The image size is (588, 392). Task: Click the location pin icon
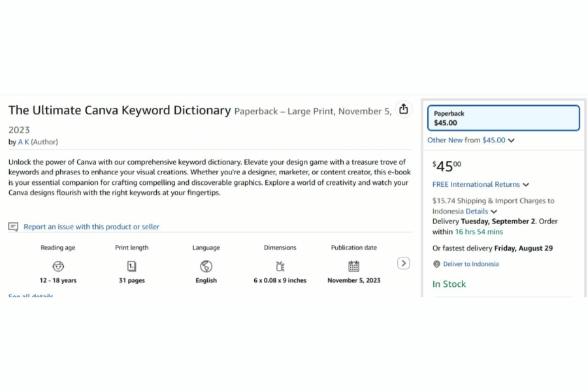point(436,264)
